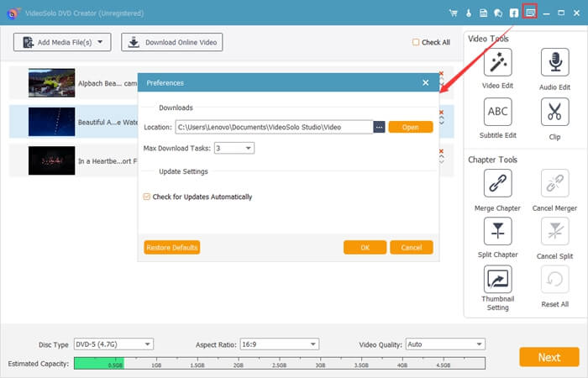The width and height of the screenshot is (588, 378).
Task: Click the orange Next button
Action: coord(549,357)
